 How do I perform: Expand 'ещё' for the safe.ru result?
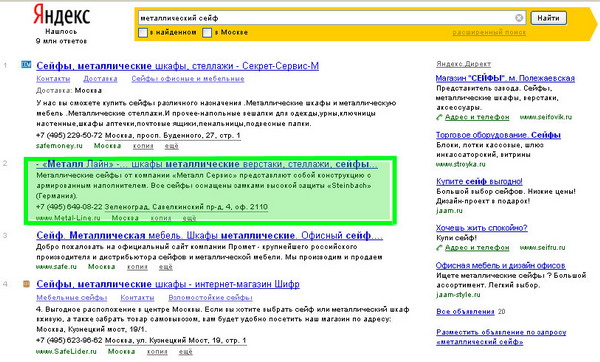tap(166, 267)
